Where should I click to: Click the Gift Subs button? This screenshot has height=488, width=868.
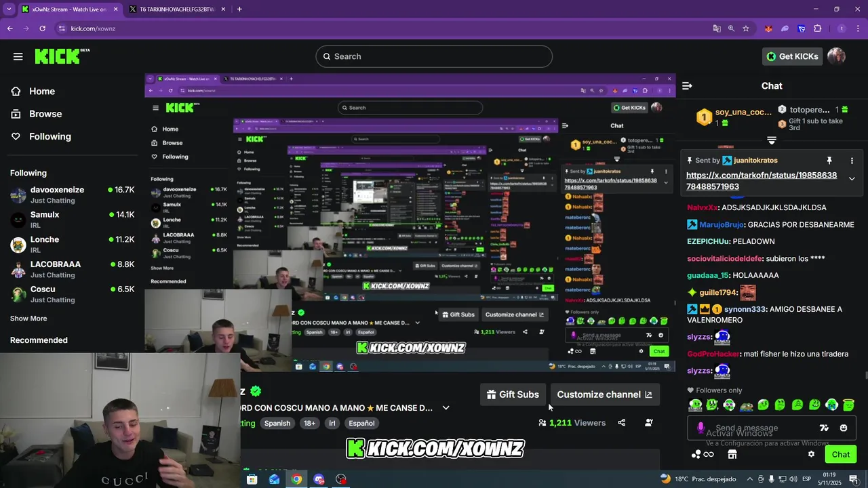pos(513,394)
